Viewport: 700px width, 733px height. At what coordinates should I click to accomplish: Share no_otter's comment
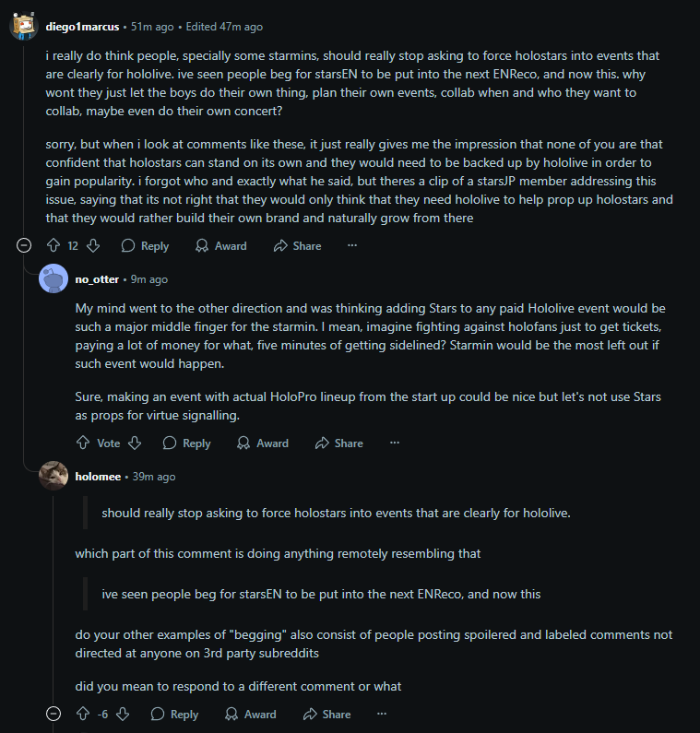338,443
